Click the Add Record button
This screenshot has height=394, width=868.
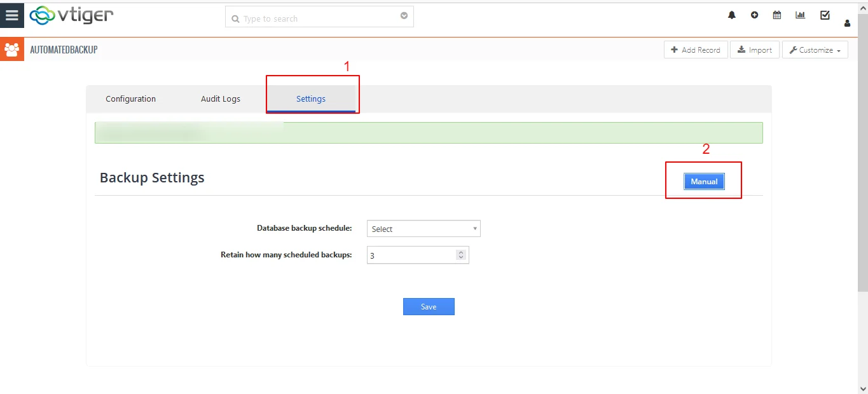tap(696, 50)
